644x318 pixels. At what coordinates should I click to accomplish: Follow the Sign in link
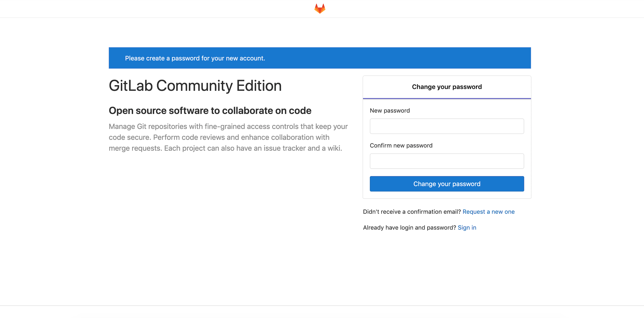click(x=467, y=227)
